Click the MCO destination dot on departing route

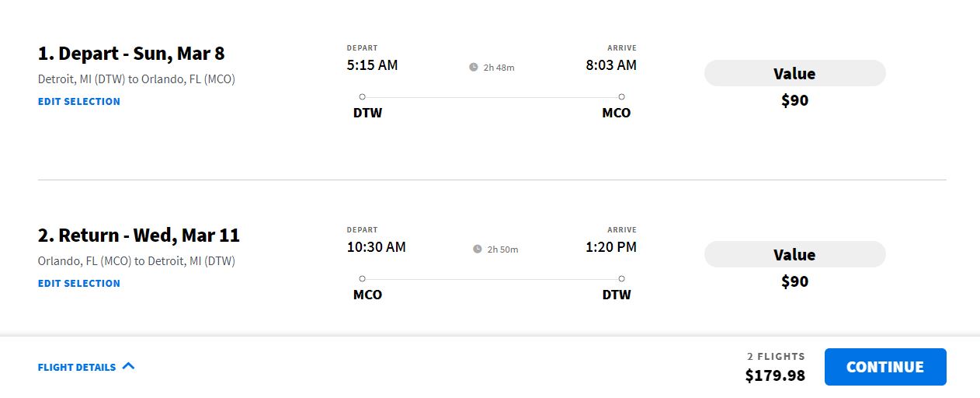621,97
